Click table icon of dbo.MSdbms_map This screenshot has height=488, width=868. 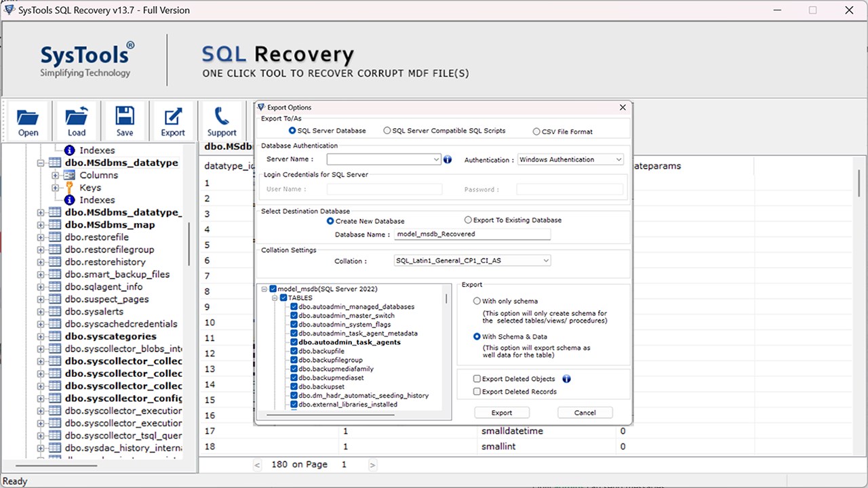coord(54,225)
